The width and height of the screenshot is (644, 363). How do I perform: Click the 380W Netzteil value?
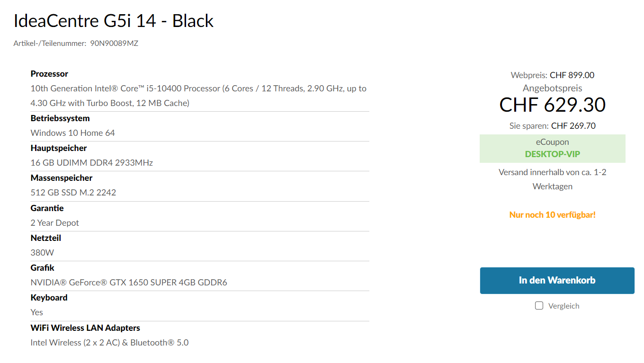(42, 253)
